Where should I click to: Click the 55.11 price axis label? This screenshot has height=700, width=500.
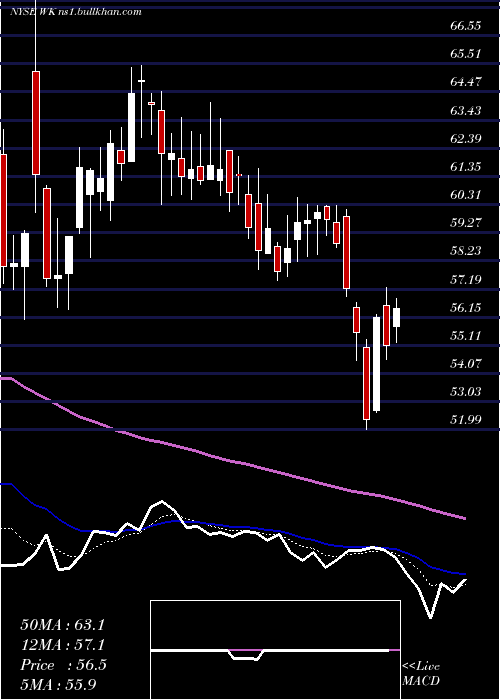[466, 336]
